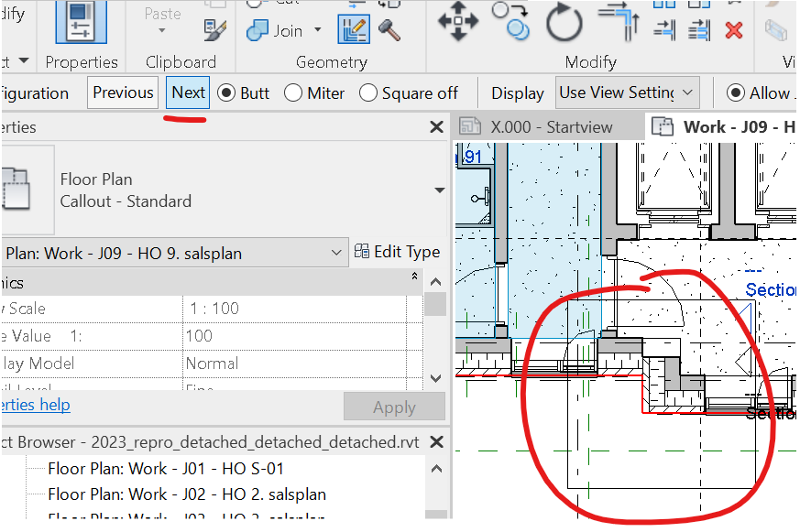Open the Display settings dropdown
Viewport: 800px width, 532px height.
[627, 92]
